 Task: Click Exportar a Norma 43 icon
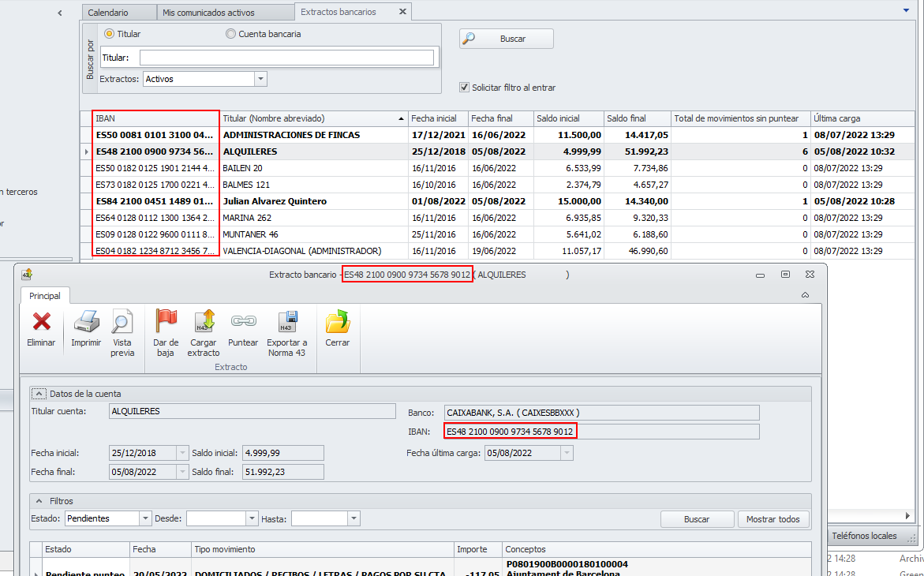286,321
